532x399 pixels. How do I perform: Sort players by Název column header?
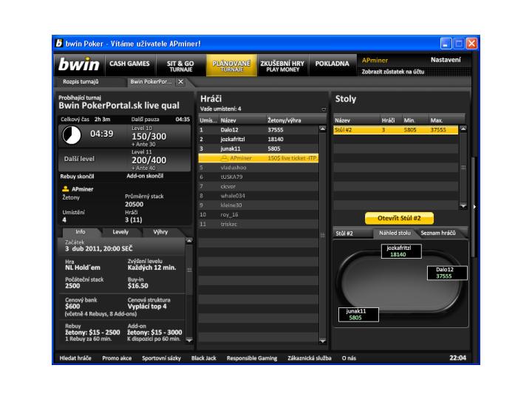[243, 120]
